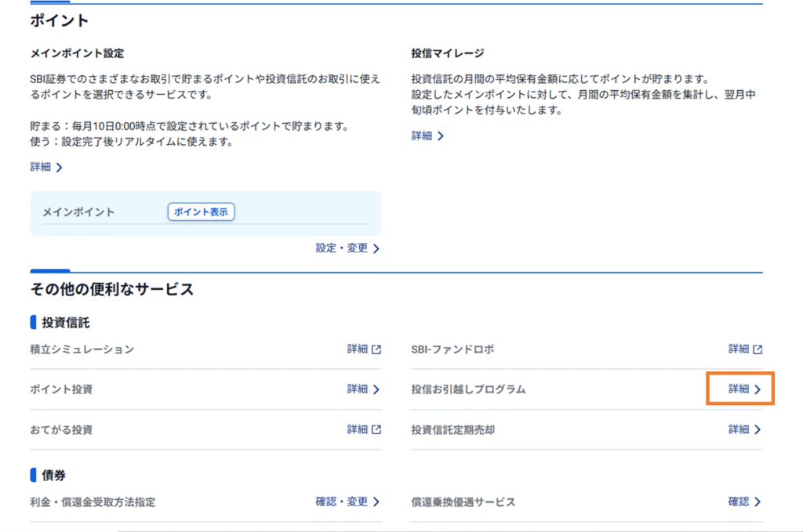Image resolution: width=803 pixels, height=532 pixels.
Task: Click chevron icon in 償還乗換優遇サービス row
Action: tap(758, 502)
